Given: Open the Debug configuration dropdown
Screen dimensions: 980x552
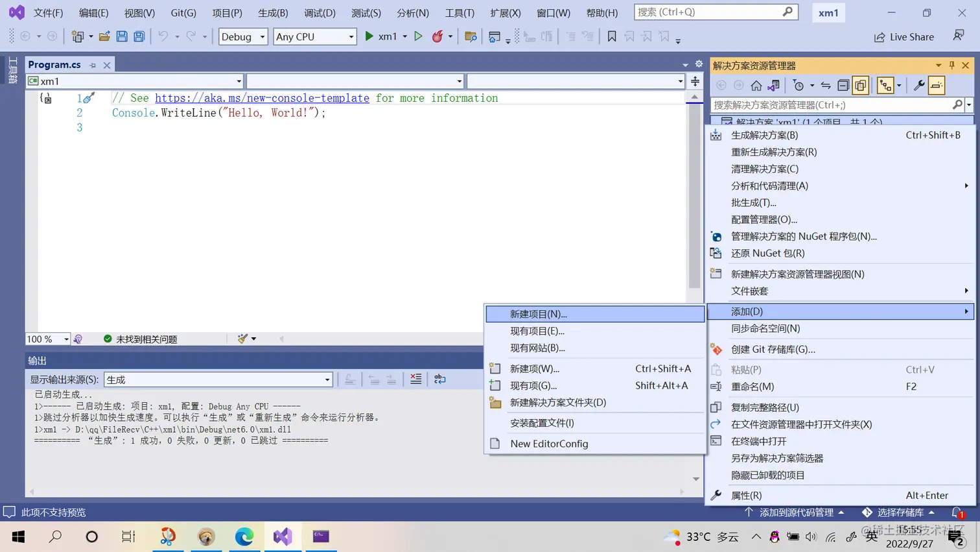Looking at the screenshot, I should pos(243,37).
